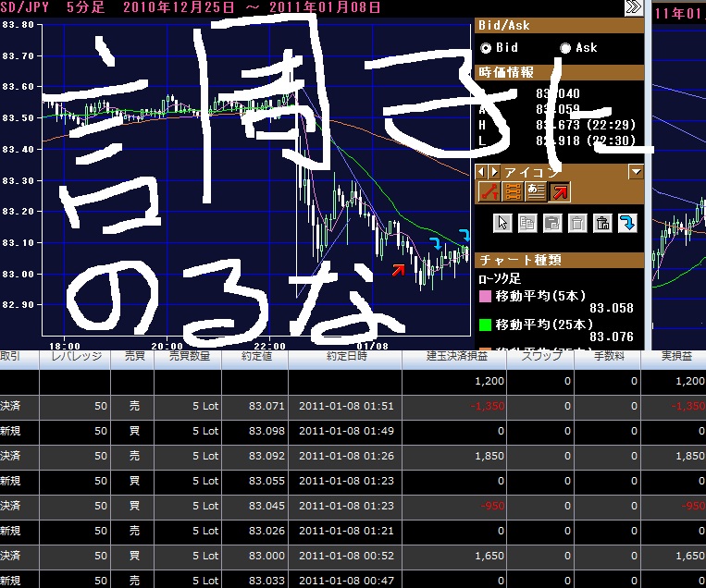Click the copy objects icon
This screenshot has height=588, width=706.
tap(527, 223)
